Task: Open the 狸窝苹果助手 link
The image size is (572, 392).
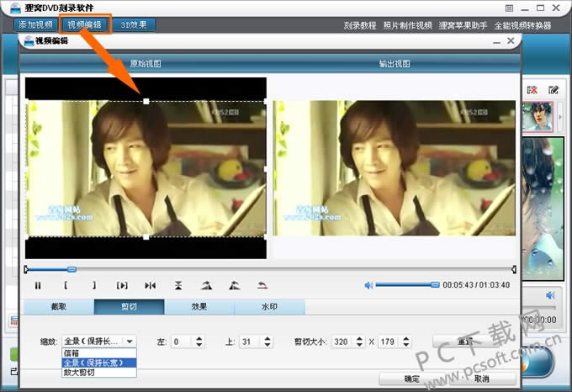Action: click(x=463, y=25)
